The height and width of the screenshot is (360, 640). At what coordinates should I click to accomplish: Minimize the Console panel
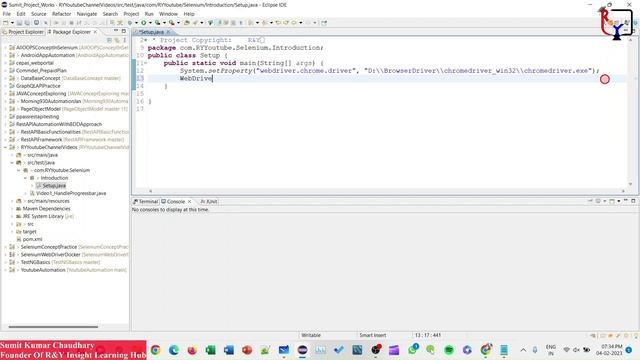[626, 201]
